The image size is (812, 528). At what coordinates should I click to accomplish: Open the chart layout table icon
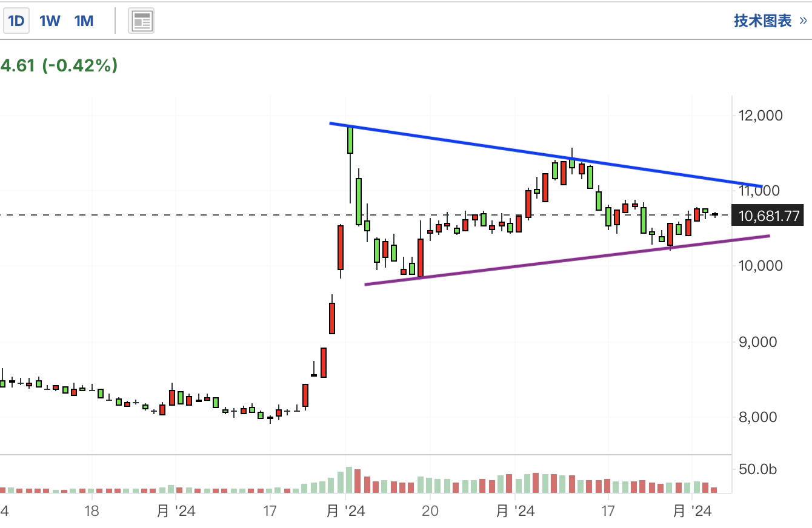[x=141, y=21]
